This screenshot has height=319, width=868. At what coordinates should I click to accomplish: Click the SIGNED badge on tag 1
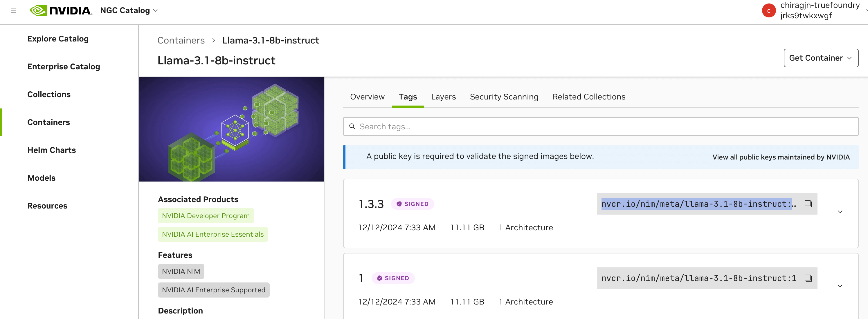click(x=393, y=278)
